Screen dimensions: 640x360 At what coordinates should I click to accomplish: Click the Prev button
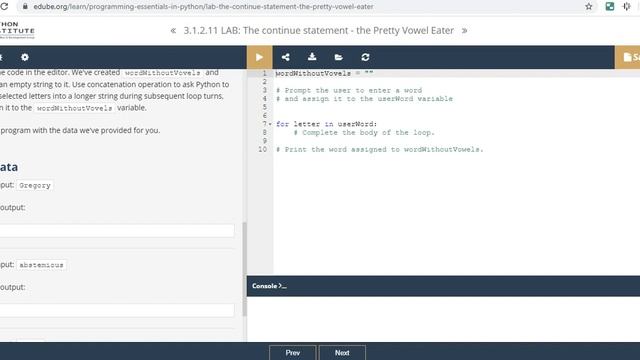point(293,353)
